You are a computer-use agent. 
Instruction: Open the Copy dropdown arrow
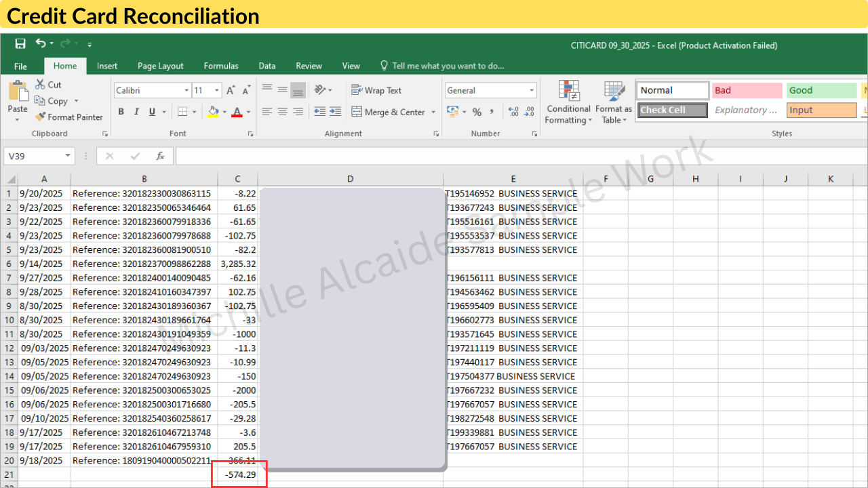(76, 101)
